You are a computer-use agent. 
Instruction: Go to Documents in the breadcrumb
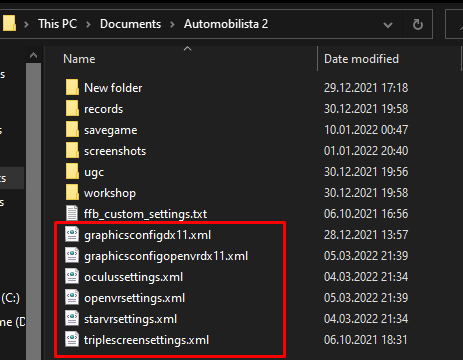coord(130,24)
